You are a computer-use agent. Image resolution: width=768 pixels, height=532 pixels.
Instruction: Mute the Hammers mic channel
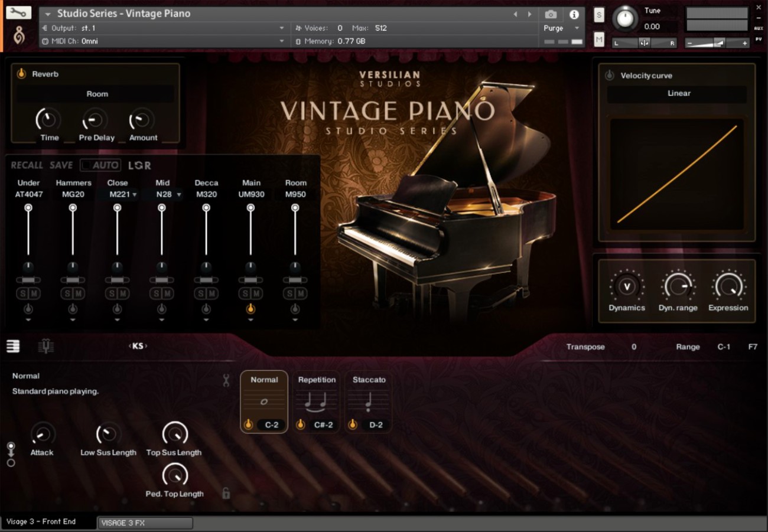[x=78, y=293]
